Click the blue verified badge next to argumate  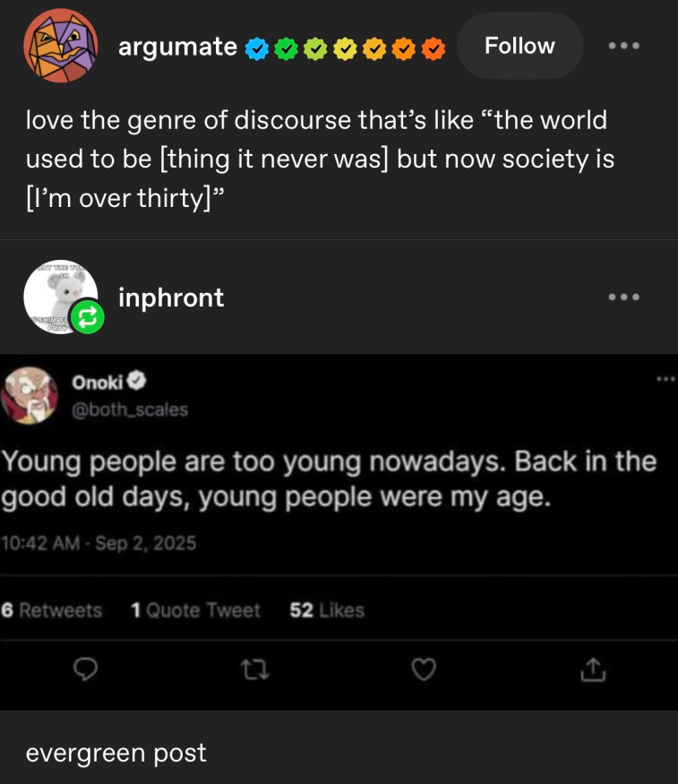tap(256, 47)
